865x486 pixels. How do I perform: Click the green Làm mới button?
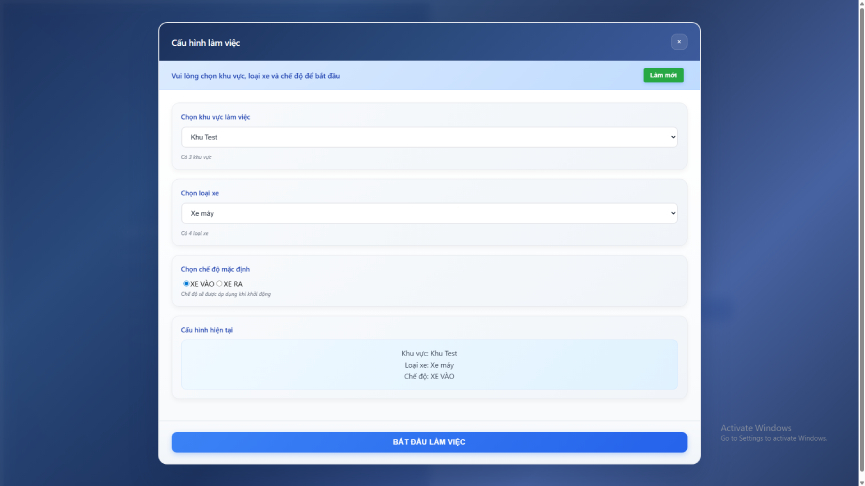(663, 75)
